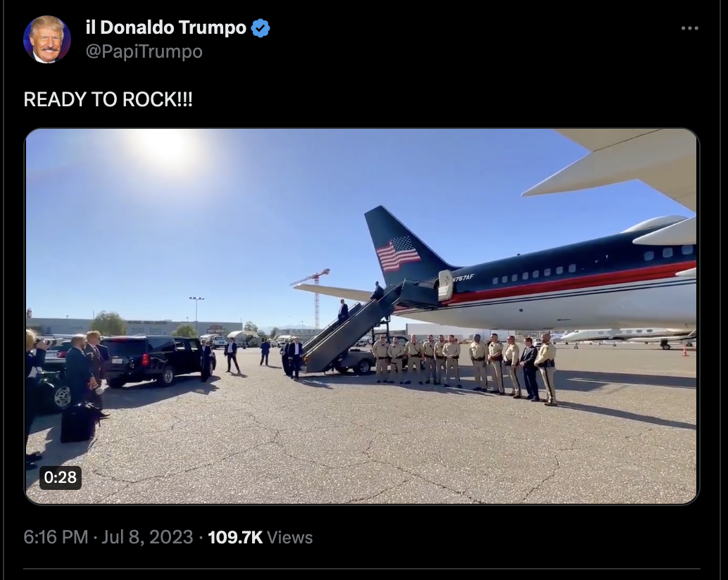Click the blue verified checkmark badge
The height and width of the screenshot is (580, 728).
pos(261,28)
